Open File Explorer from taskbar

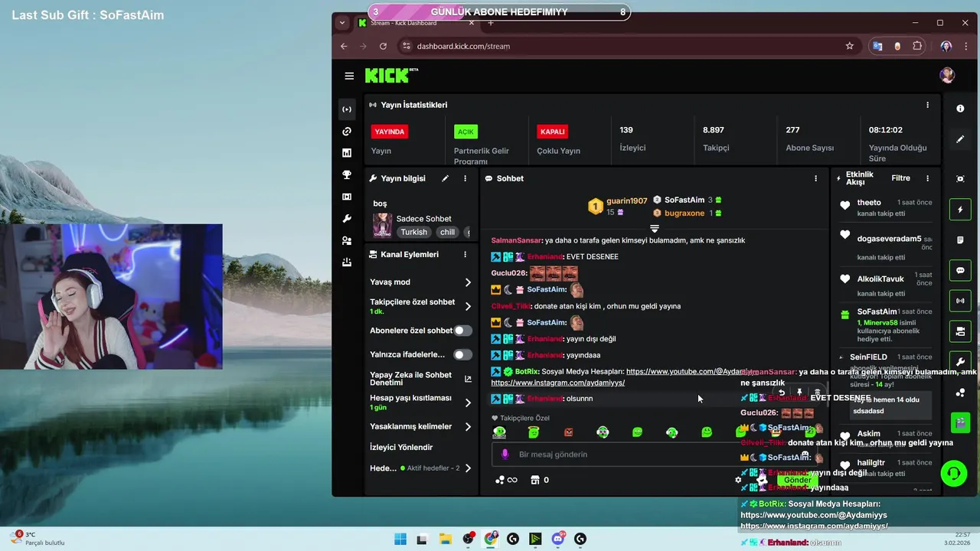pyautogui.click(x=445, y=539)
